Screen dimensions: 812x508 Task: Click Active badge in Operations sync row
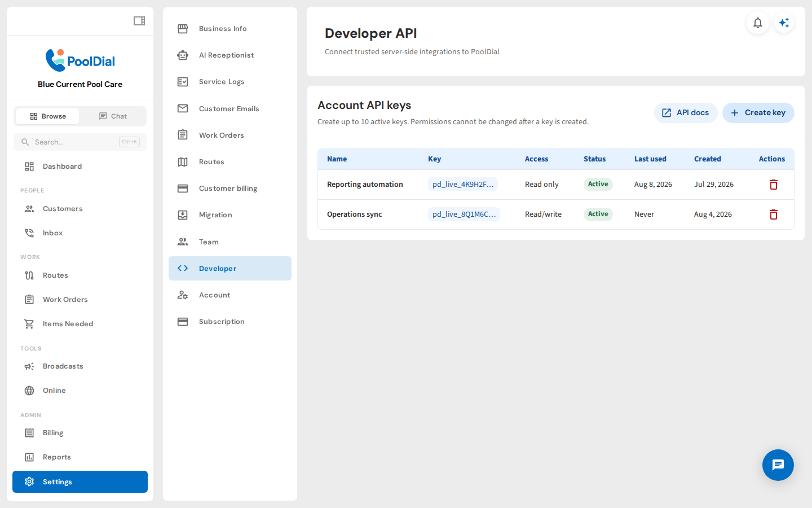(x=598, y=214)
